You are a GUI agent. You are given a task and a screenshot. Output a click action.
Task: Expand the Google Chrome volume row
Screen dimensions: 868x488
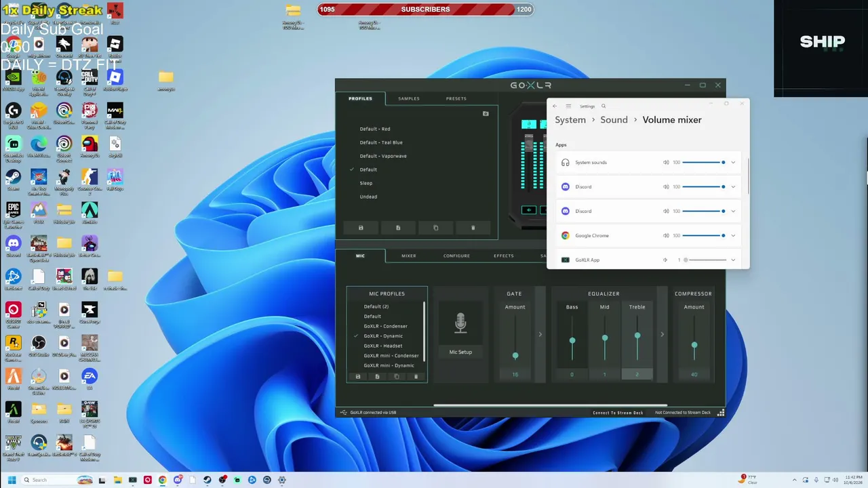point(733,236)
